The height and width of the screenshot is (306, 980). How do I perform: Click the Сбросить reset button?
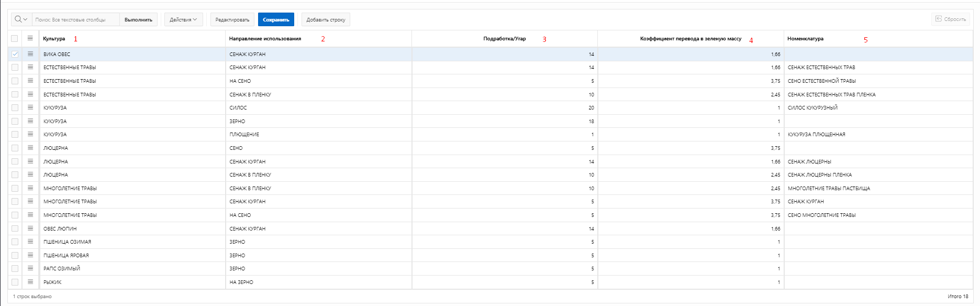(951, 19)
